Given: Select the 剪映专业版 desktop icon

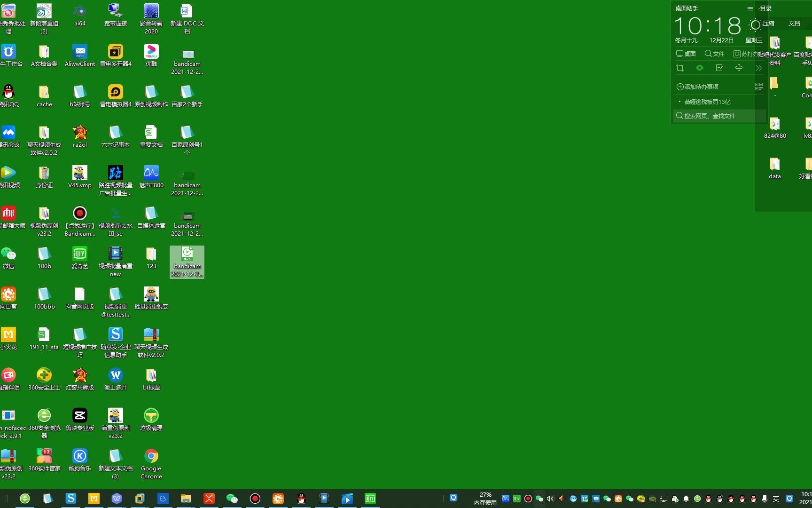Looking at the screenshot, I should pos(80,420).
